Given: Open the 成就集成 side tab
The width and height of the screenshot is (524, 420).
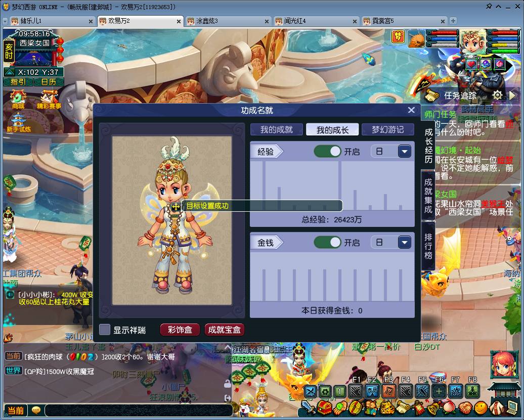Looking at the screenshot, I should [428, 196].
